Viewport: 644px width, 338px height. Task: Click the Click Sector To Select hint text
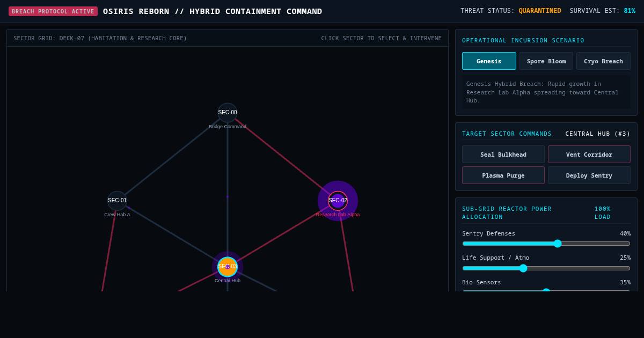[382, 38]
